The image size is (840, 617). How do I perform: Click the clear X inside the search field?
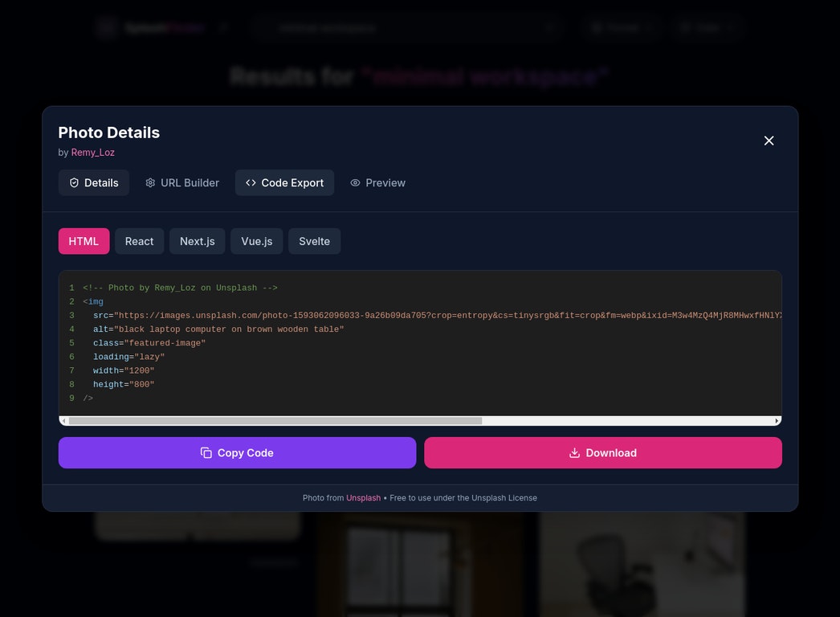550,27
